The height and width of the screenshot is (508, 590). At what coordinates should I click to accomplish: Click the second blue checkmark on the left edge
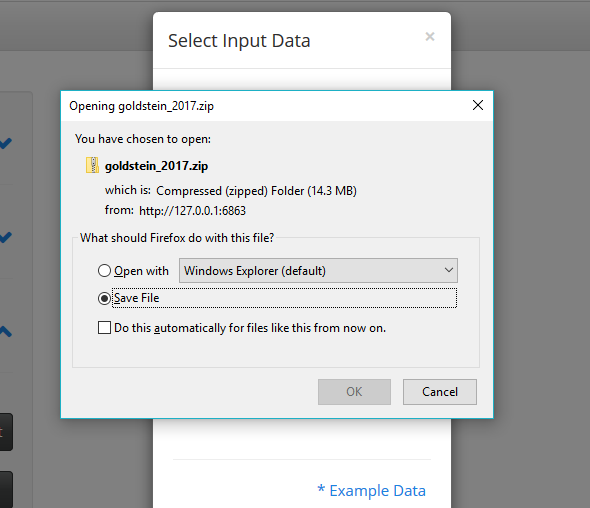6,237
